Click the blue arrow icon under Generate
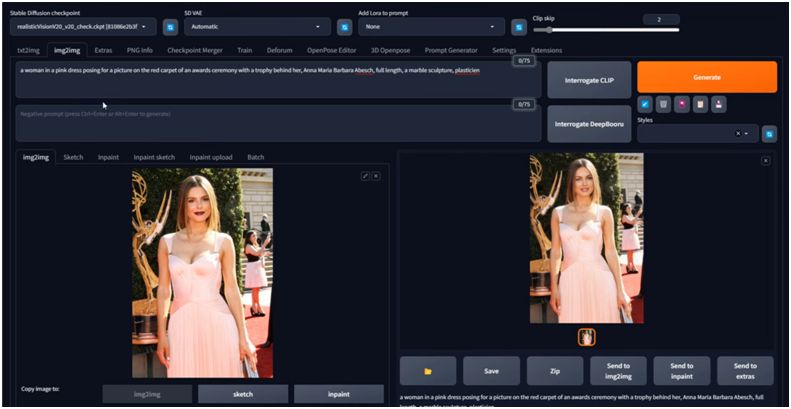The height and width of the screenshot is (409, 791). pos(645,104)
